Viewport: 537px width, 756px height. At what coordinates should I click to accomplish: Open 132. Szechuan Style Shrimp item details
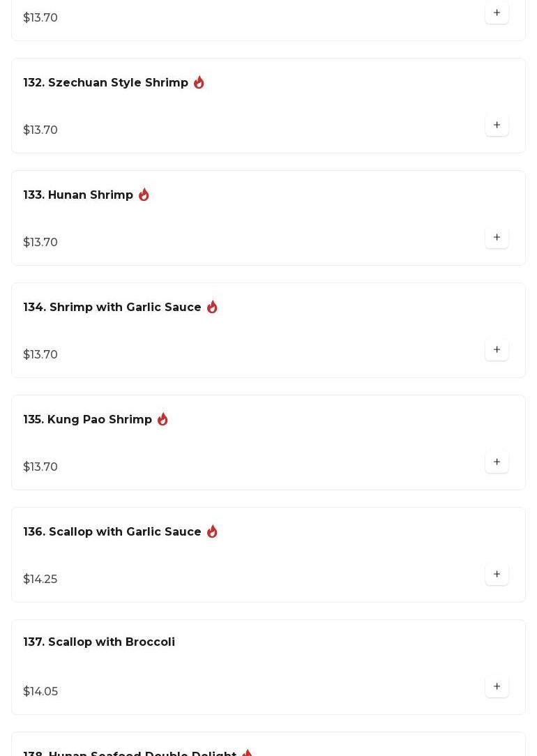pos(106,83)
